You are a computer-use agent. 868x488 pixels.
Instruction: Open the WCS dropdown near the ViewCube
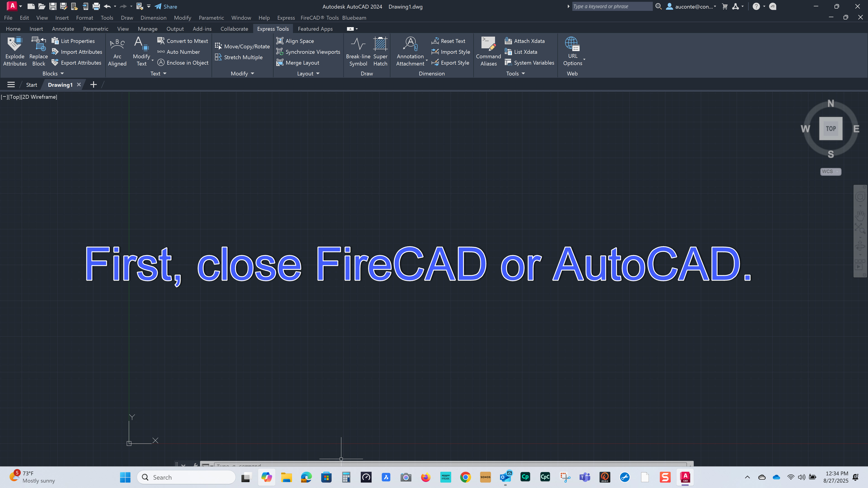click(x=830, y=171)
